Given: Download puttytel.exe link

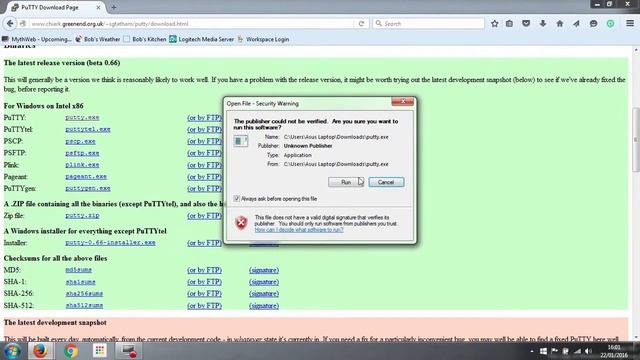Looking at the screenshot, I should pyautogui.click(x=88, y=129).
